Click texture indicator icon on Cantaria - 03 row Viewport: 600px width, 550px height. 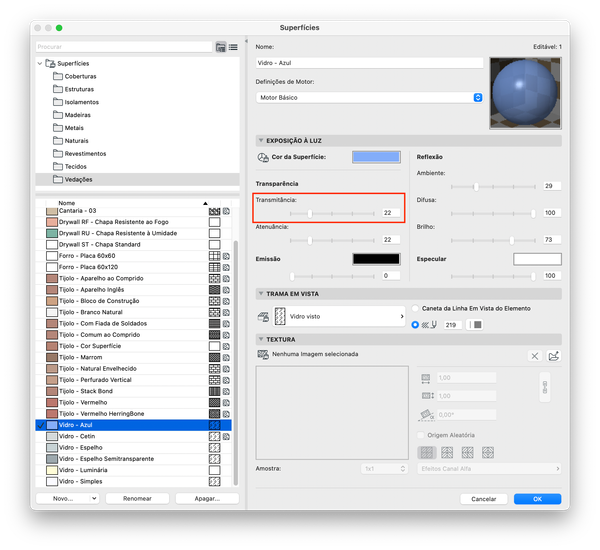tap(226, 211)
